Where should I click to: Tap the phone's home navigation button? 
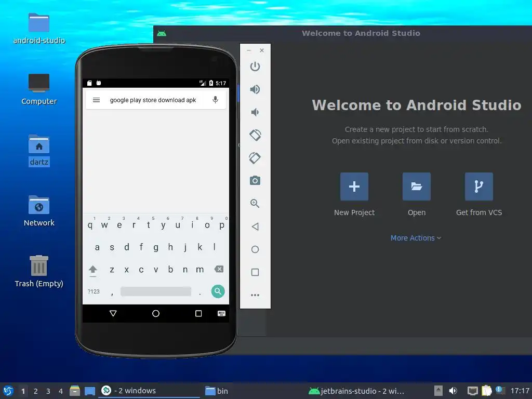[x=156, y=313]
